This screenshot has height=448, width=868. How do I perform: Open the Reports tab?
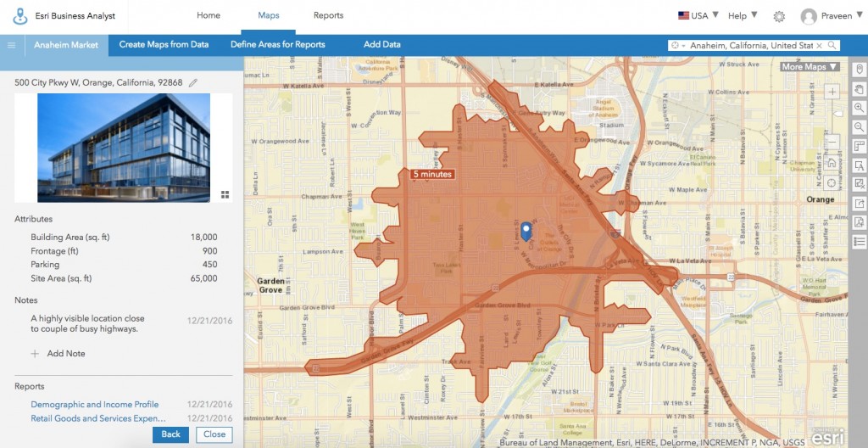[x=328, y=15]
